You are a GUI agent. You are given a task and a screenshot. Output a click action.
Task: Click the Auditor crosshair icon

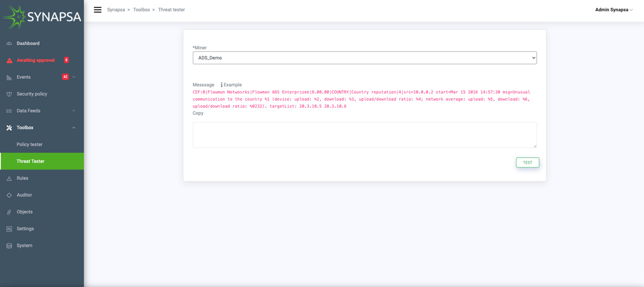click(9, 195)
